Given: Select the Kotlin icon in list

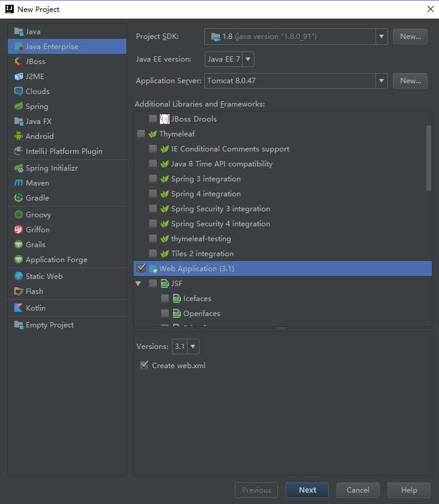Looking at the screenshot, I should click(x=19, y=308).
